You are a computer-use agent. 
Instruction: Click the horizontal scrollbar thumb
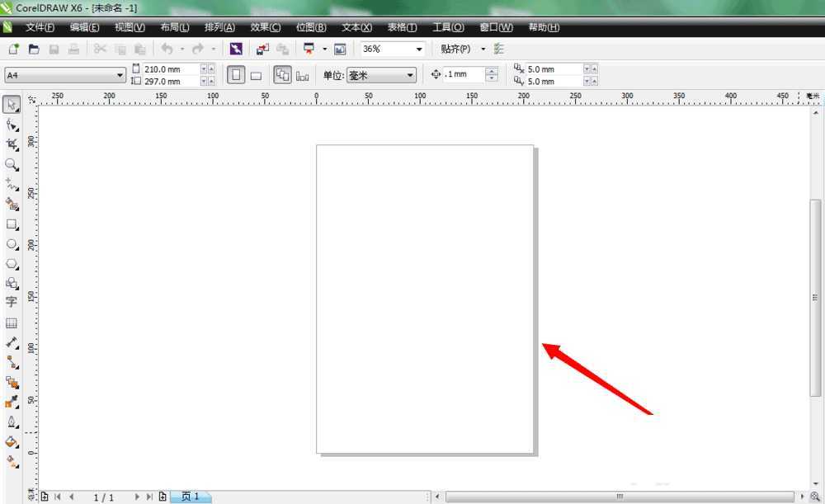(x=620, y=497)
